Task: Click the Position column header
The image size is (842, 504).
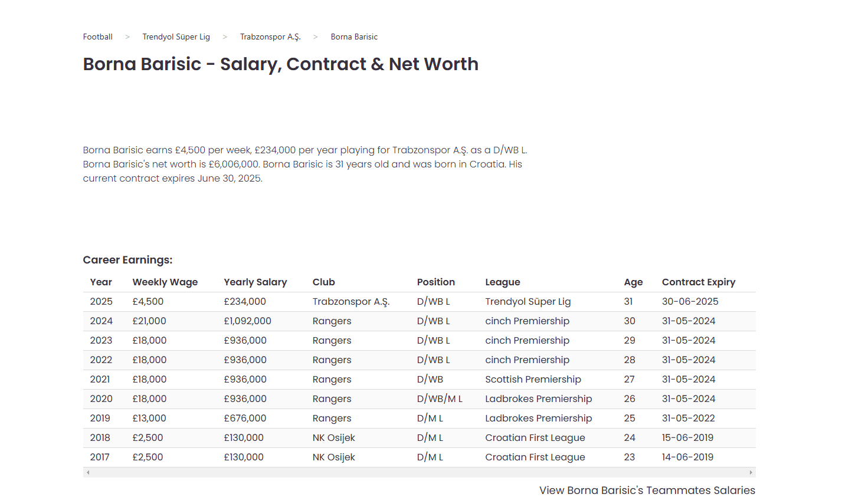Action: pos(436,282)
